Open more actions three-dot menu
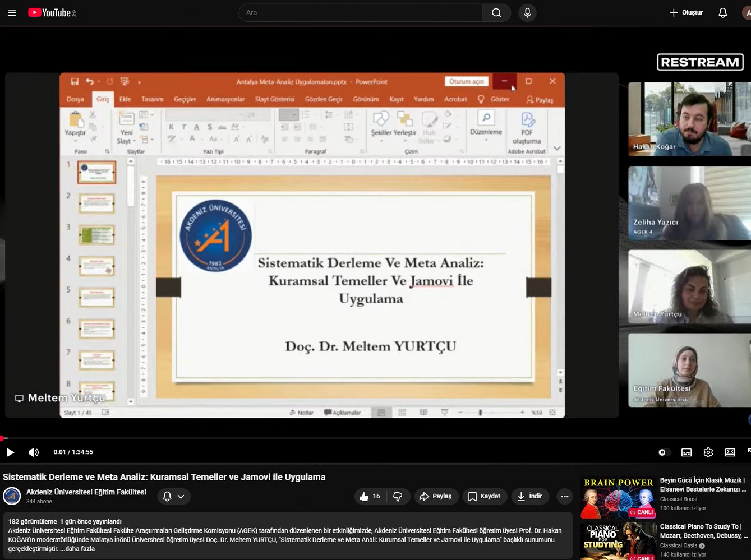 [564, 496]
